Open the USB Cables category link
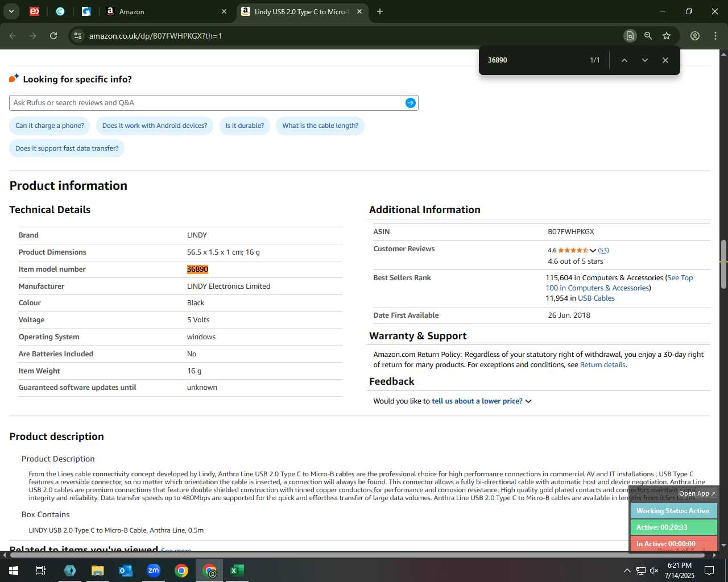Viewport: 728px width, 582px height. [596, 298]
